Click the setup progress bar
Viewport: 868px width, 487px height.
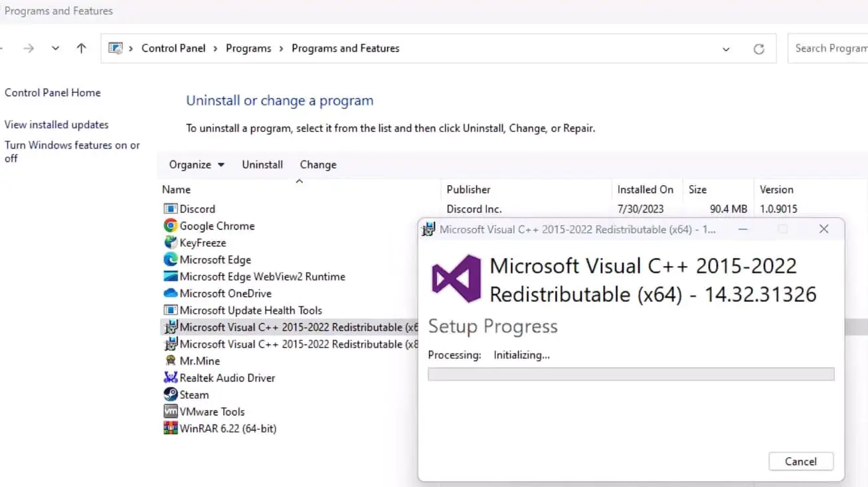(x=630, y=374)
